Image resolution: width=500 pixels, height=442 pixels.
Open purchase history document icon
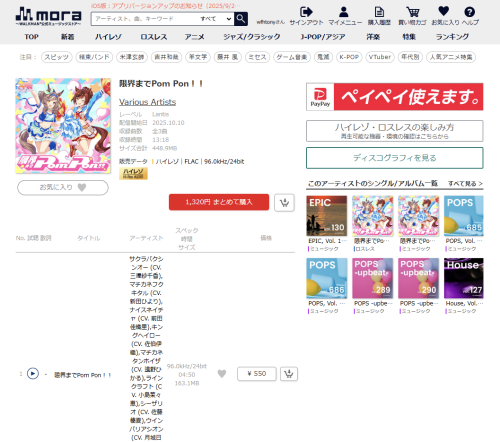click(x=379, y=12)
